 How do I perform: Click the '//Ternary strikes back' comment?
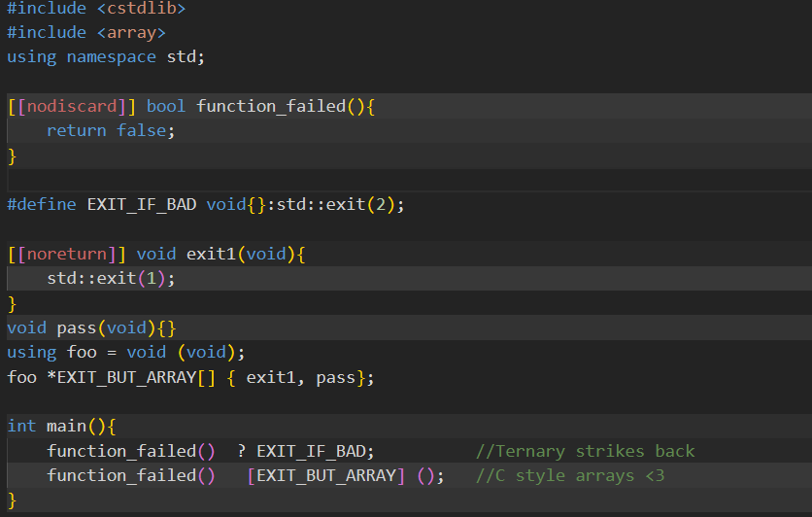585,451
